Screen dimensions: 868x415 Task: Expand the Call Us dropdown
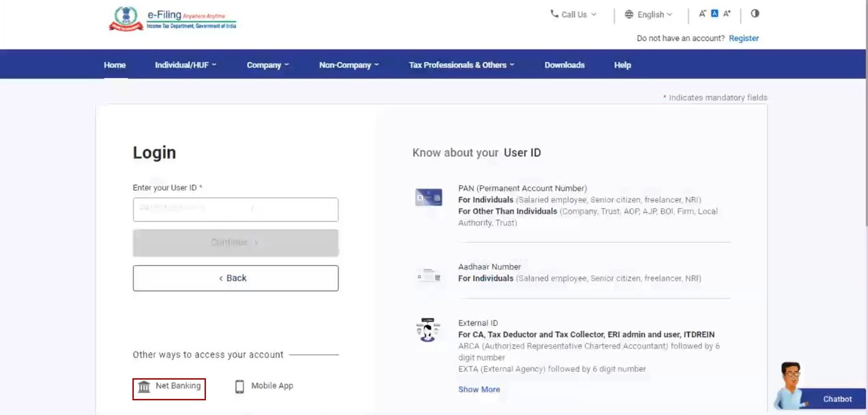coord(573,14)
